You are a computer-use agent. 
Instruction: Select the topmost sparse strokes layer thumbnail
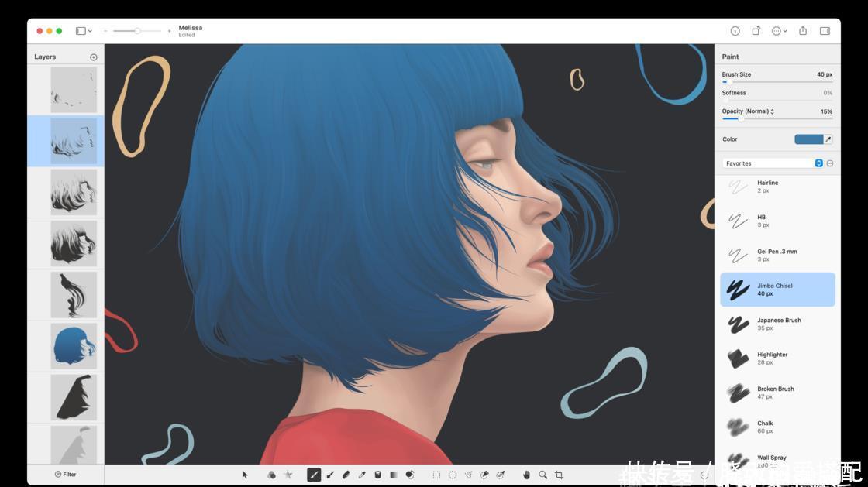pos(74,90)
